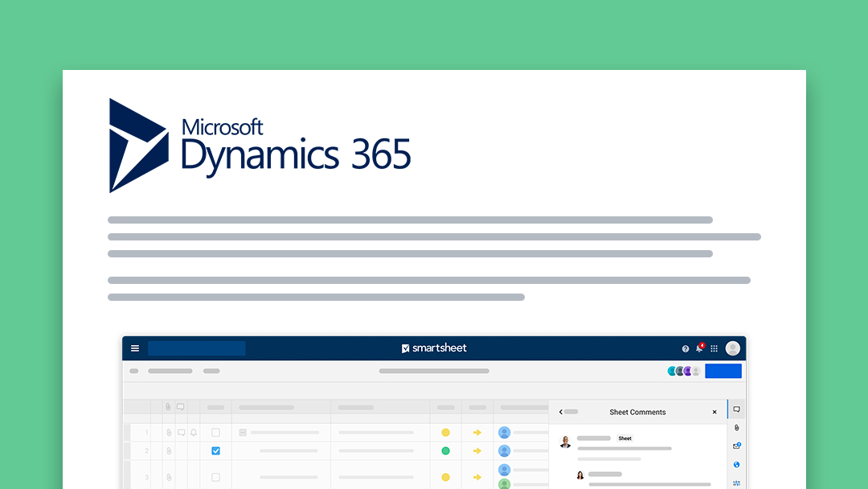Open the hamburger menu in Smartsheet header

click(134, 348)
